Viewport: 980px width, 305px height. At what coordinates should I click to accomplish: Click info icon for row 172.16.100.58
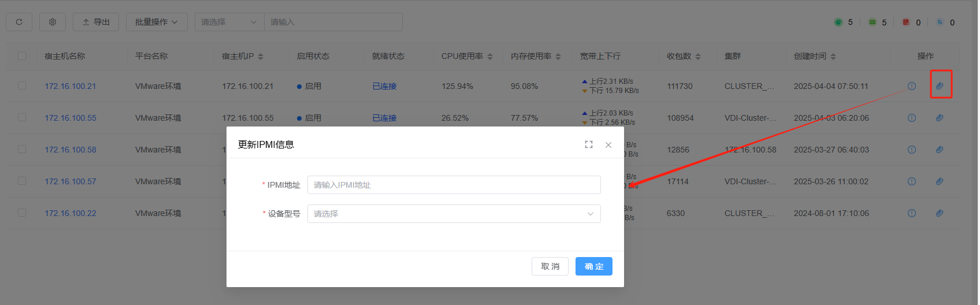click(912, 150)
